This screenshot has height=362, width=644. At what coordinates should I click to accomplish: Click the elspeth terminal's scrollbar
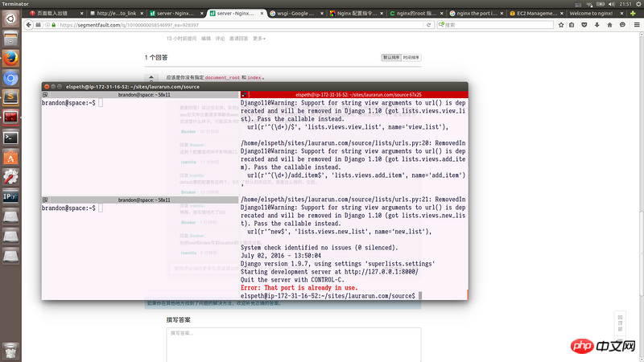(467, 294)
